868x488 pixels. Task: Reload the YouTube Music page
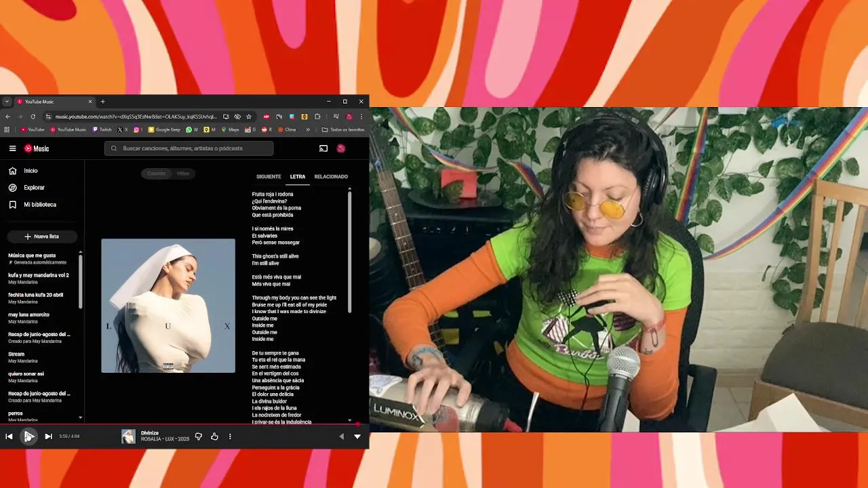tap(33, 117)
